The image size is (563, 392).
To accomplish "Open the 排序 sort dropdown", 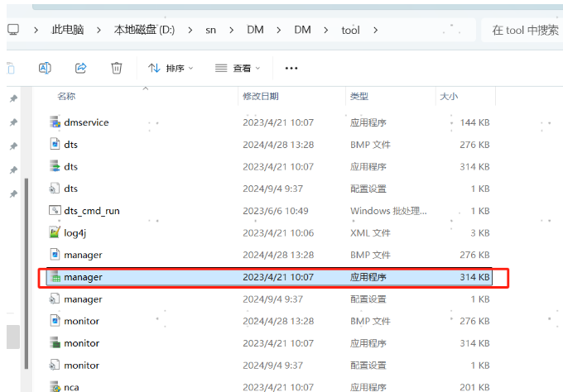I will [171, 68].
